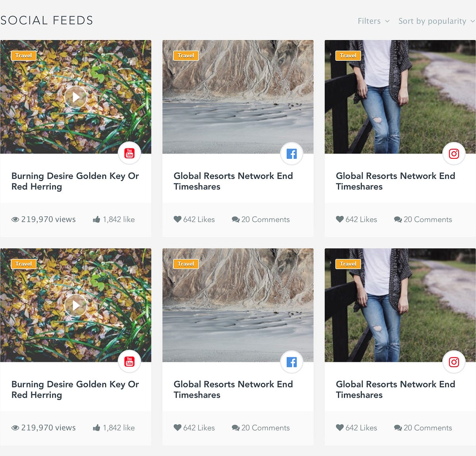Image resolution: width=476 pixels, height=456 pixels.
Task: Click '1,842 like' text on the second-row YouTube card
Action: 119,428
